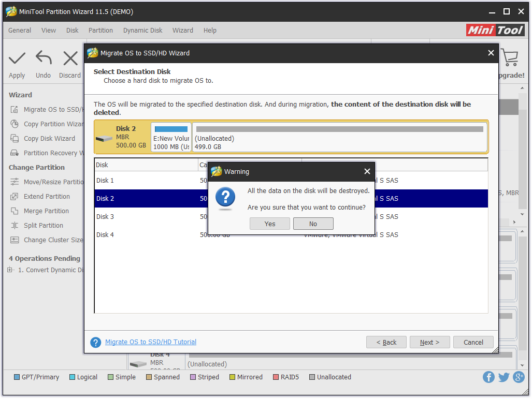This screenshot has height=399, width=532.
Task: Click the MiniTool logo in the menu bar
Action: click(495, 30)
